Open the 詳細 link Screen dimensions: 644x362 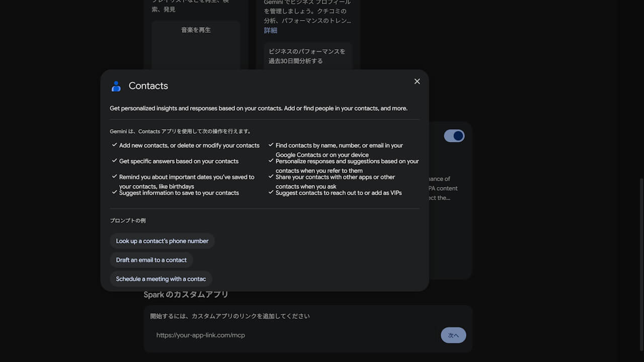(x=271, y=30)
